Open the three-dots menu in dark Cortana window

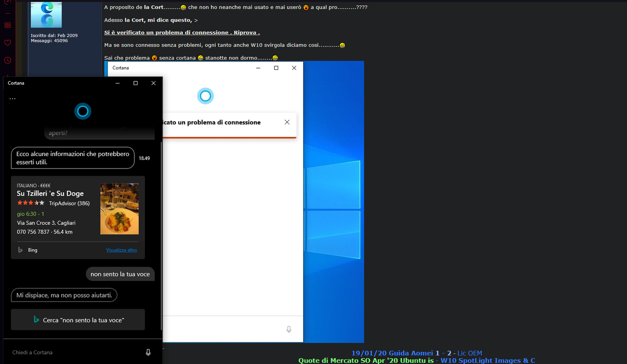click(x=12, y=99)
